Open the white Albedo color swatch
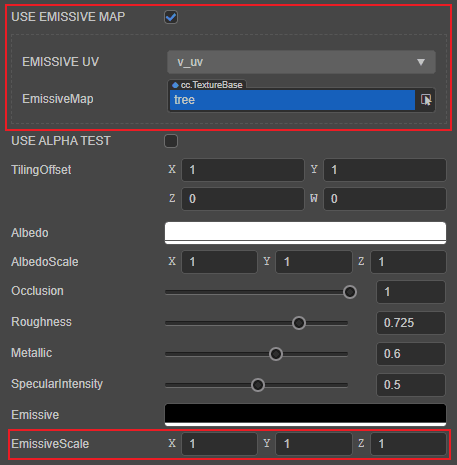This screenshot has width=457, height=465. [x=305, y=233]
